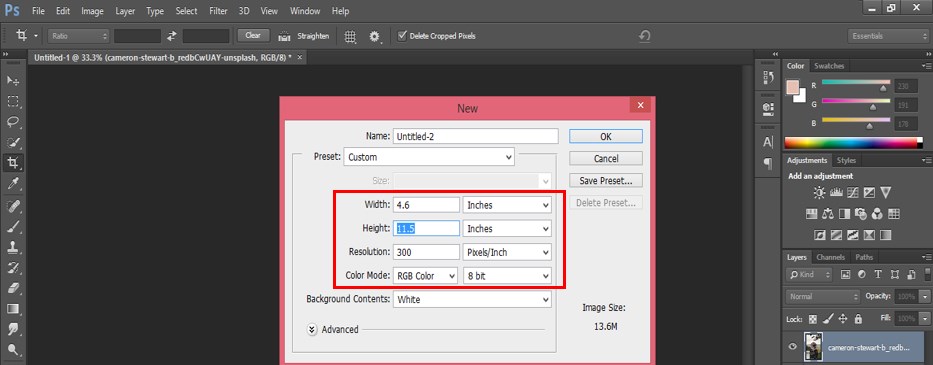933x365 pixels.
Task: Select the History Brush tool
Action: point(13,268)
